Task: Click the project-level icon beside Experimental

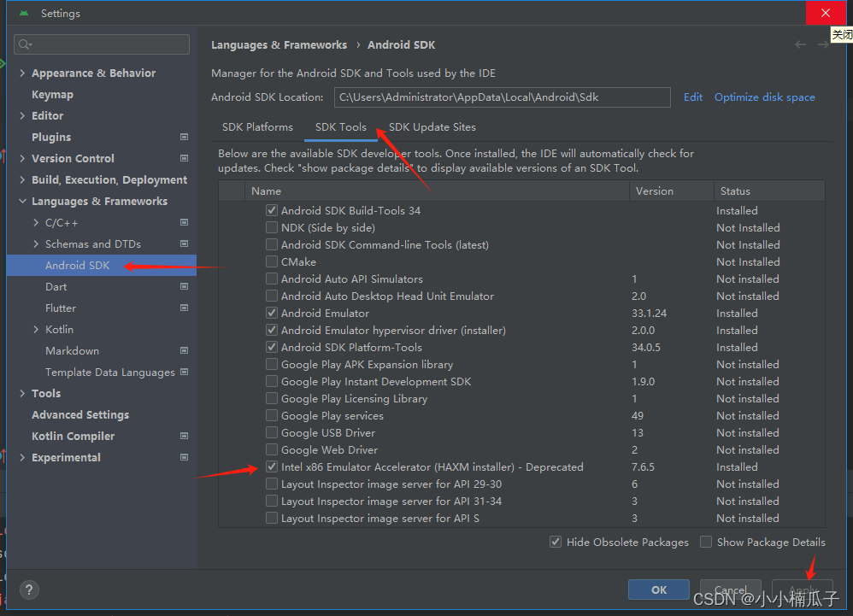Action: point(184,457)
